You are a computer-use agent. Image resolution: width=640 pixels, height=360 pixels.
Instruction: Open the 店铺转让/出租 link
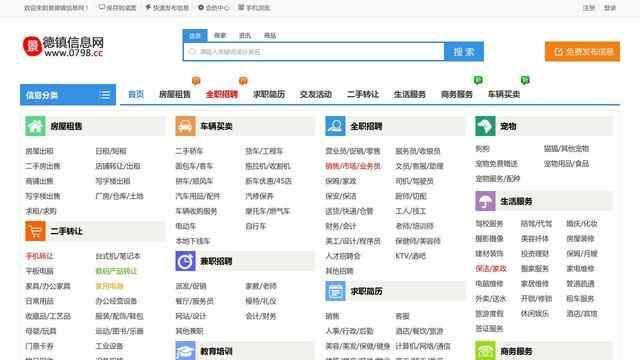118,166
